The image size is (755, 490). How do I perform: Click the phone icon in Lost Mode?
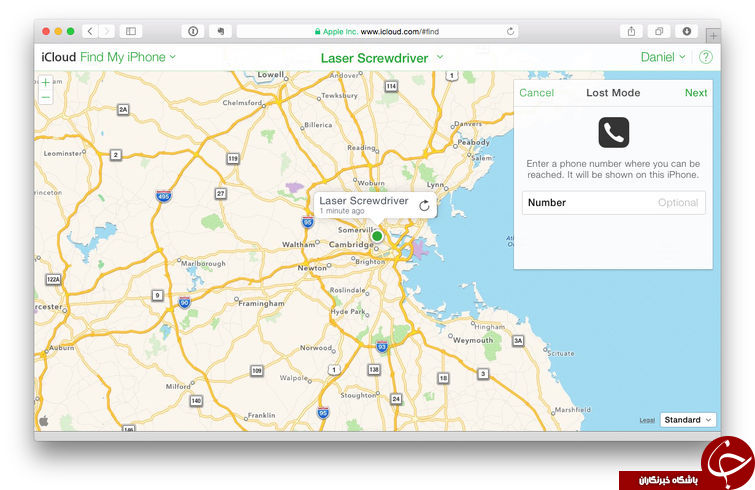[x=613, y=132]
